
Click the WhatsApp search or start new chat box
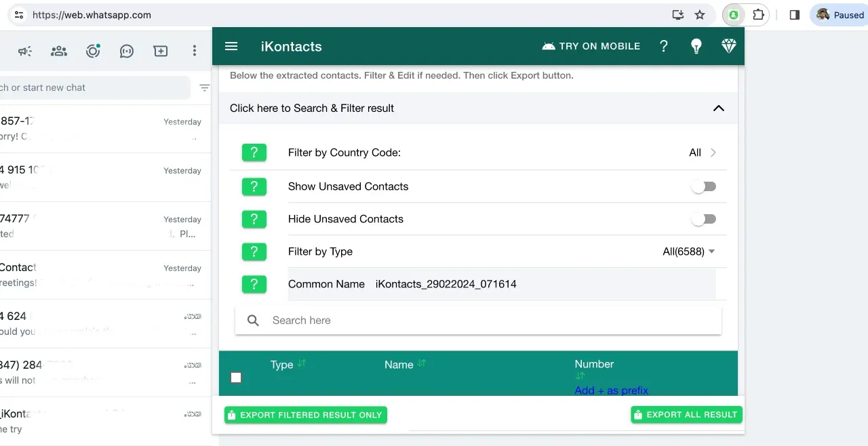(95, 87)
